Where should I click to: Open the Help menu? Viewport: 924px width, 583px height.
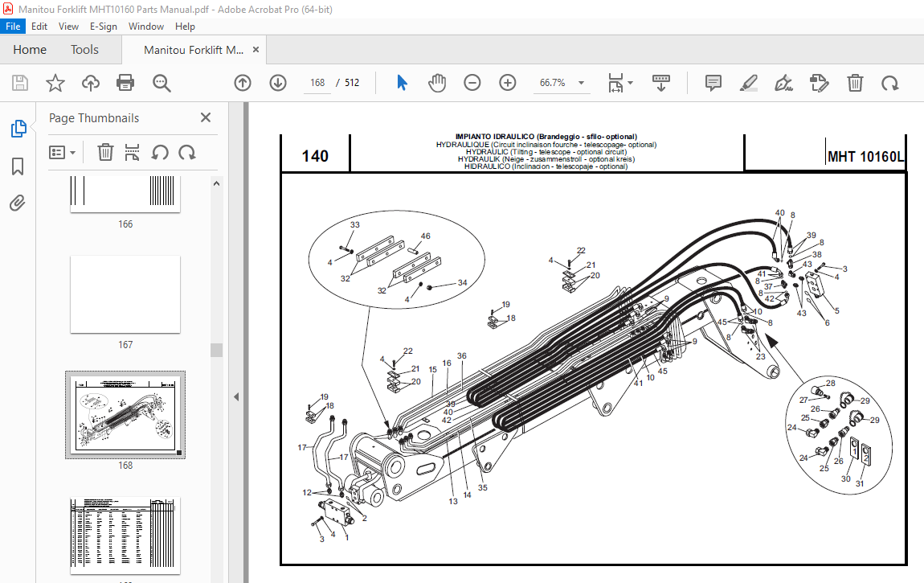pyautogui.click(x=185, y=27)
